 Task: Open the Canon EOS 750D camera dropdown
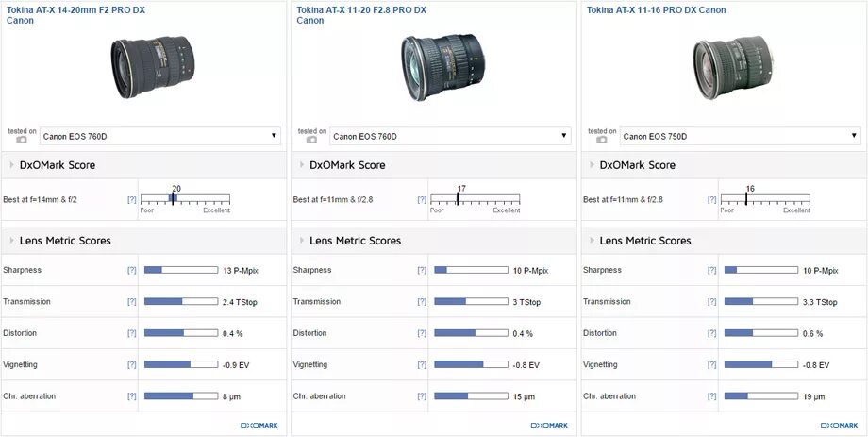[x=740, y=136]
